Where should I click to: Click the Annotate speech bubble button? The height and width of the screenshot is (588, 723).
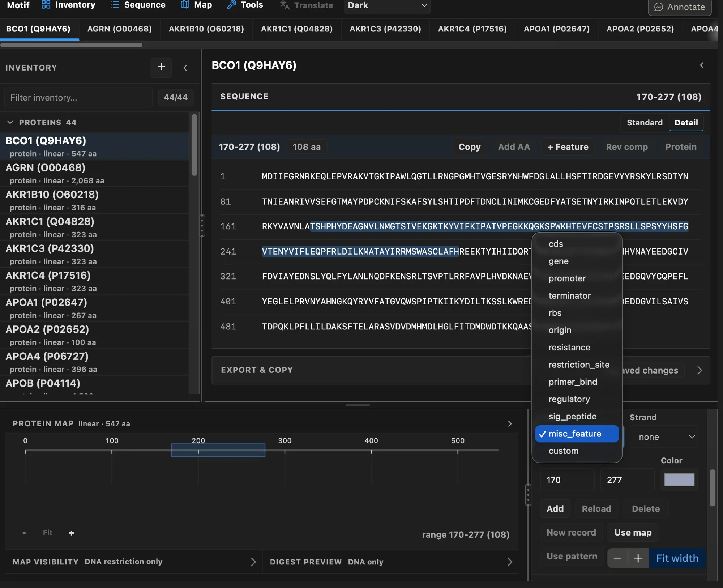tap(680, 7)
